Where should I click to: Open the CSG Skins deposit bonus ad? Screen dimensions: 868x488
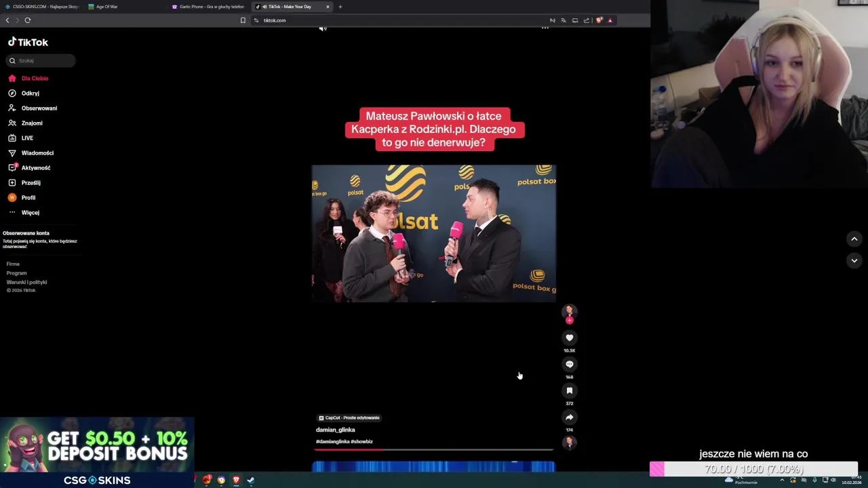[97, 452]
